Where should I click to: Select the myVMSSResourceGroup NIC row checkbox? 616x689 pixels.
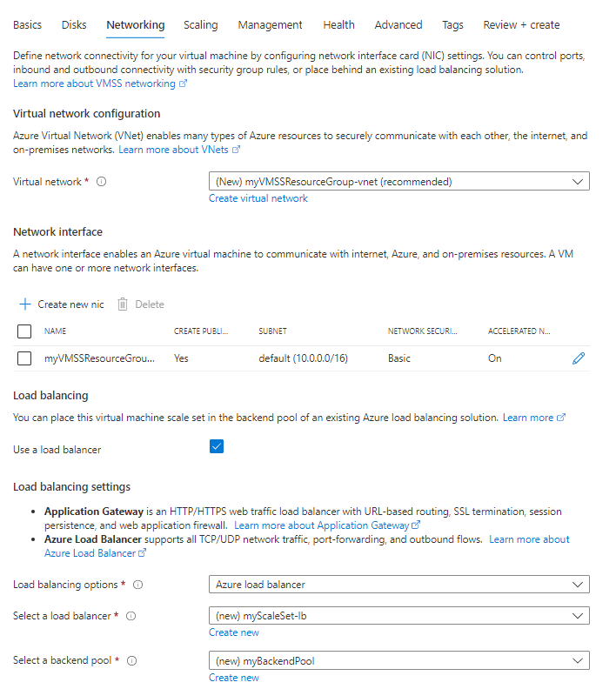point(24,358)
